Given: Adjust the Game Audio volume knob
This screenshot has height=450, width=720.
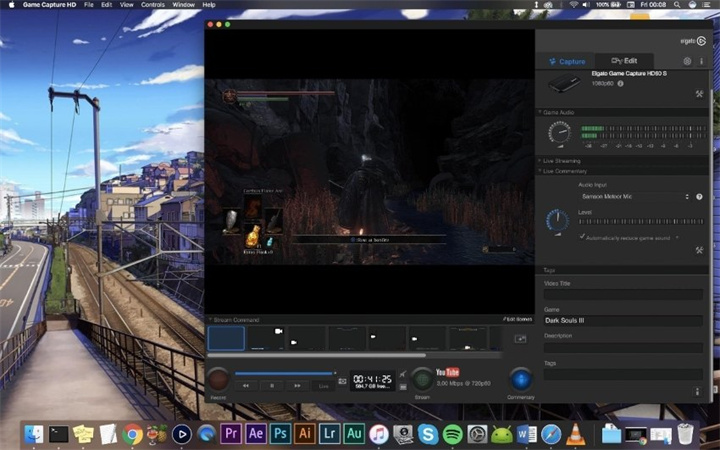Looking at the screenshot, I should pos(560,133).
